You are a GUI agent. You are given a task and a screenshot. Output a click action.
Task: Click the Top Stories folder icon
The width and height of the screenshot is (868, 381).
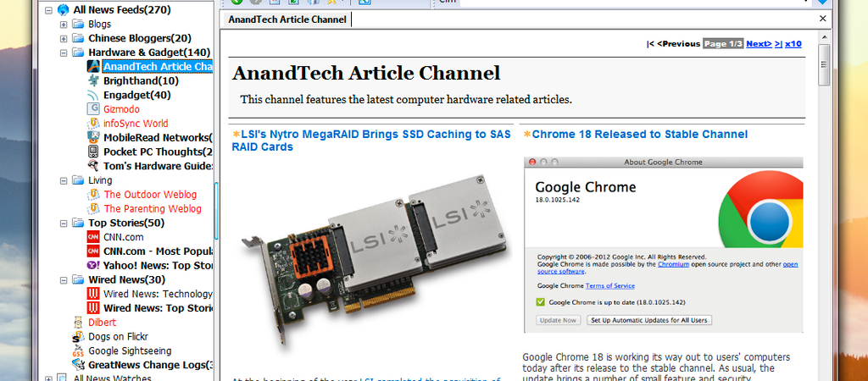[x=78, y=223]
